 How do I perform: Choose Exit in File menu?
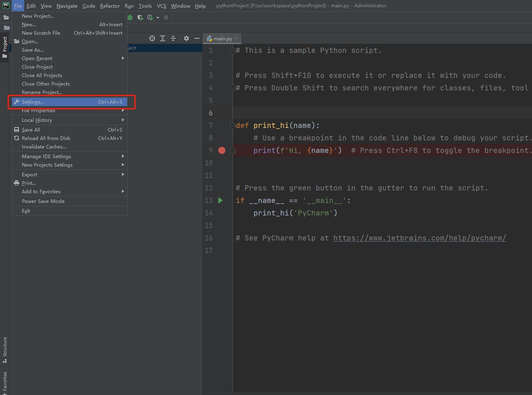pyautogui.click(x=70, y=211)
